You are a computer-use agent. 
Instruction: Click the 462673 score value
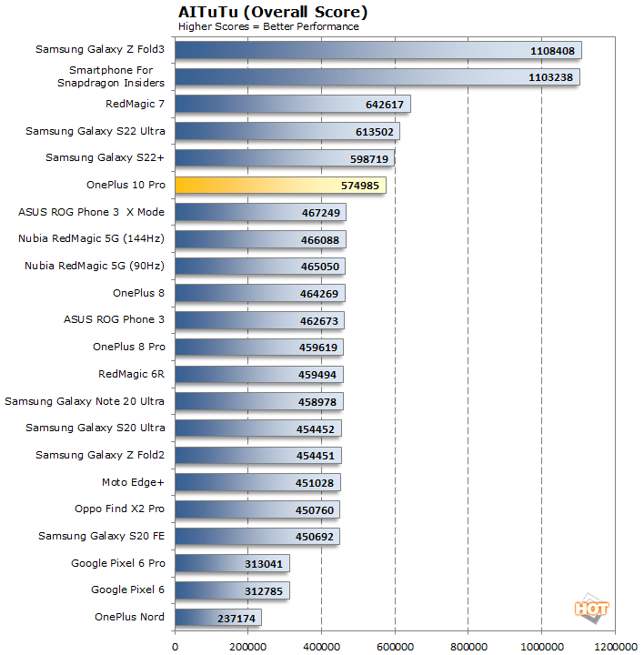pyautogui.click(x=319, y=321)
